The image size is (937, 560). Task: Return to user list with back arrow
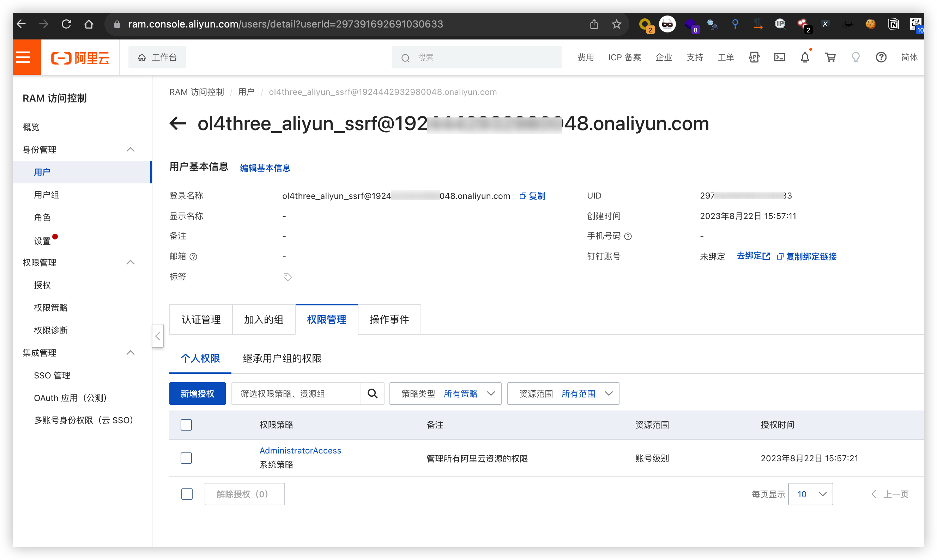pos(178,123)
